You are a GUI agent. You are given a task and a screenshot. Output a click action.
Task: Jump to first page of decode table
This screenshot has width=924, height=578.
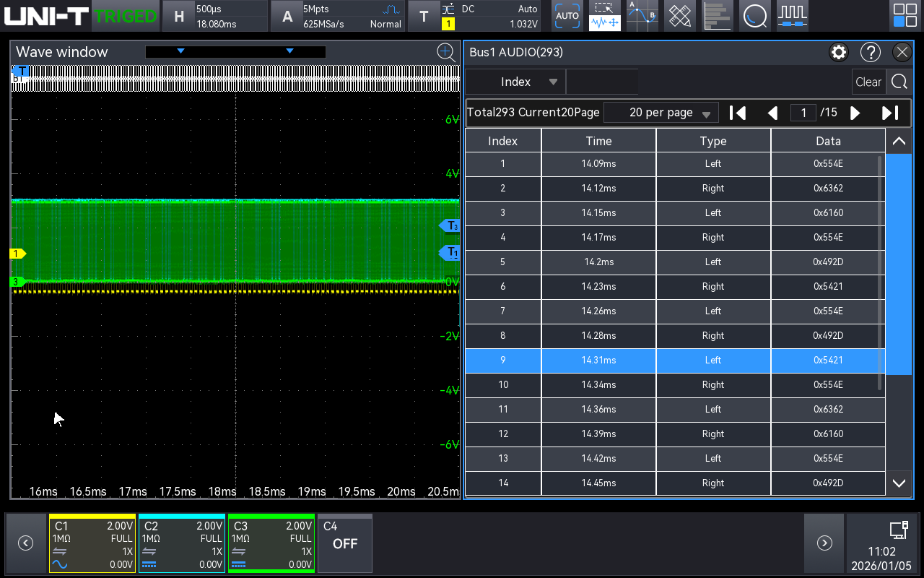(737, 113)
